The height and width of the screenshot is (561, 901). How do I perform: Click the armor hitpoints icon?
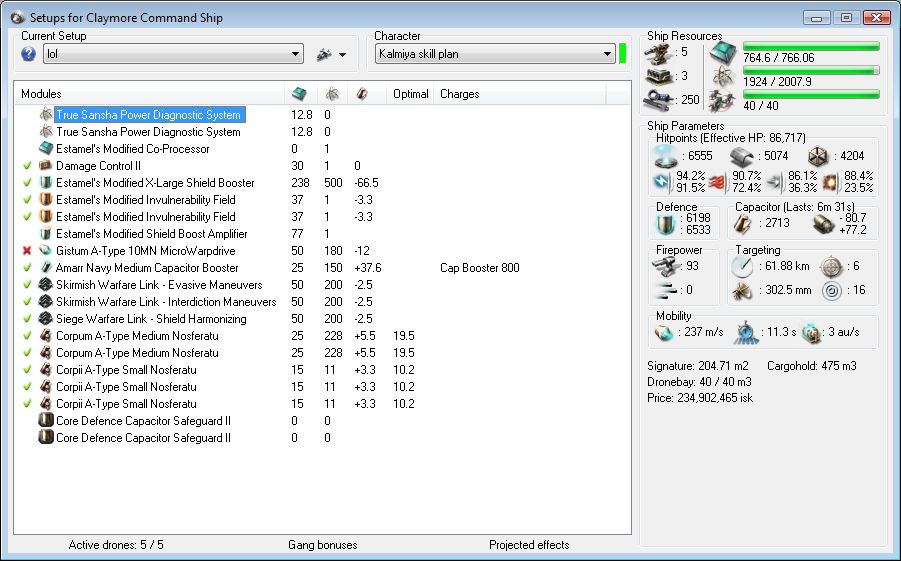[741, 156]
